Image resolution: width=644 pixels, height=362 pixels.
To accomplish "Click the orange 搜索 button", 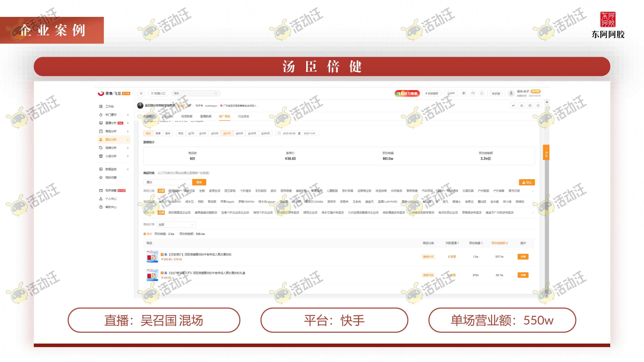I will pos(199,182).
